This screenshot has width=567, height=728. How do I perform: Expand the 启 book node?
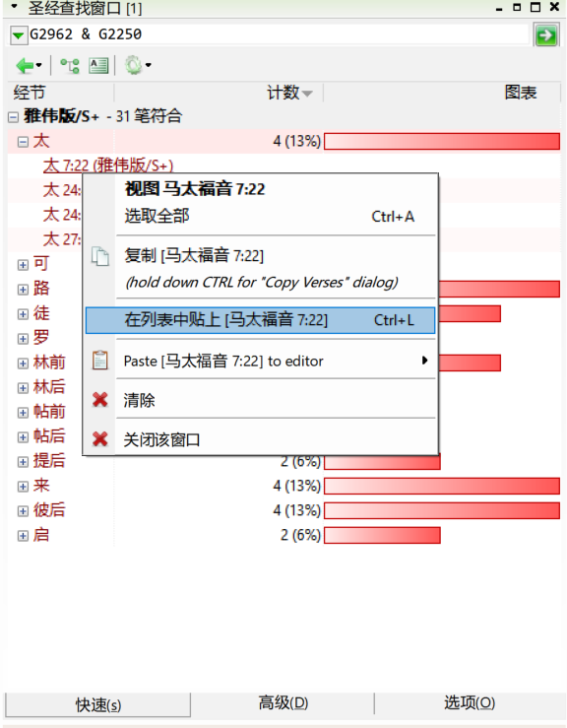[23, 536]
